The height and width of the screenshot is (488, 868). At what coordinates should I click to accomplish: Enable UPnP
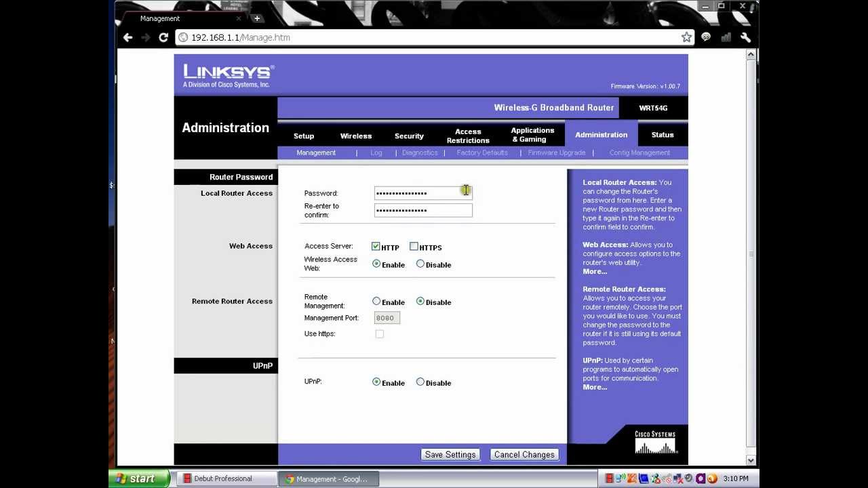[x=376, y=382]
